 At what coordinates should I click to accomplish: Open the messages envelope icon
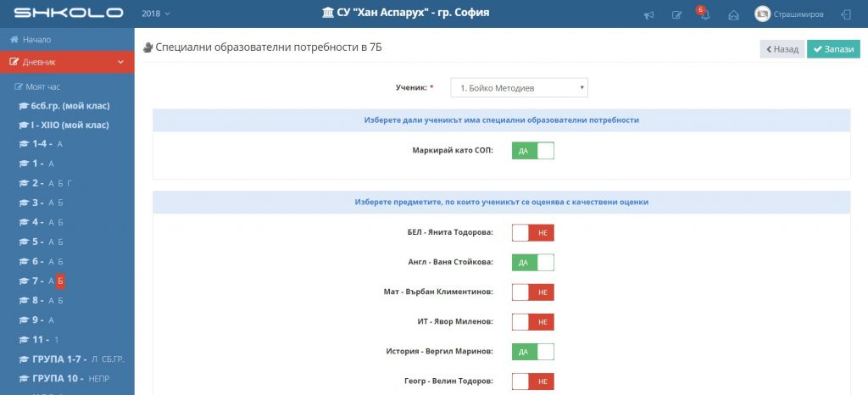click(x=733, y=15)
